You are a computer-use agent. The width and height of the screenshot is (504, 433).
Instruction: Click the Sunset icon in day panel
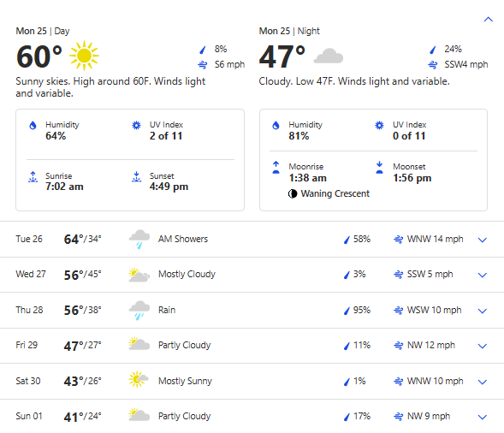click(x=136, y=177)
